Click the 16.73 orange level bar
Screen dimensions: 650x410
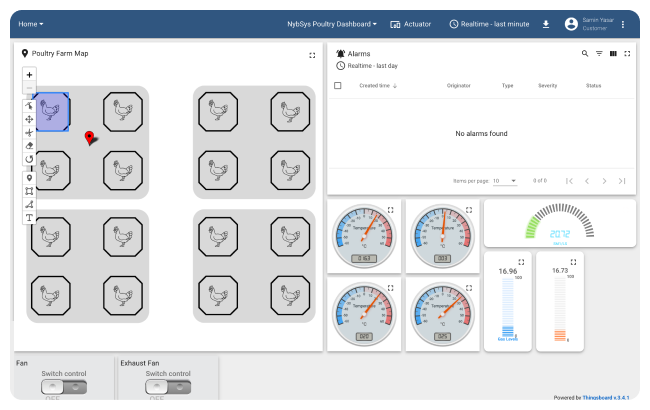tap(560, 308)
